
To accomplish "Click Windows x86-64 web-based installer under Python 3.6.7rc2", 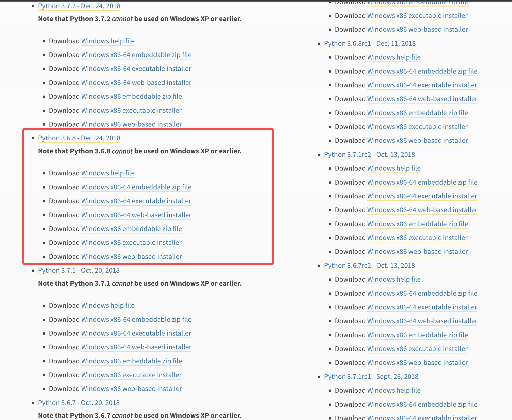I will coord(422,321).
